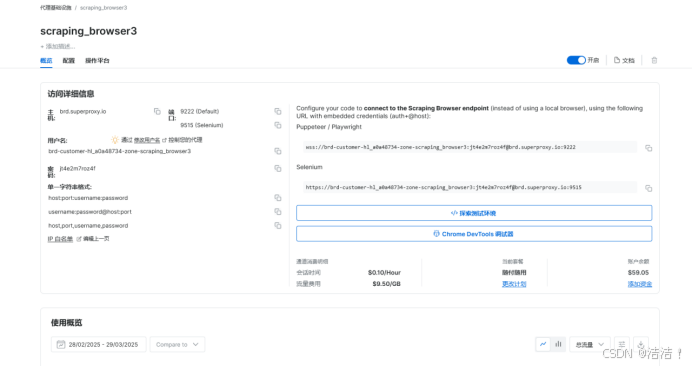Open the 总流量 metric dropdown

(x=590, y=344)
